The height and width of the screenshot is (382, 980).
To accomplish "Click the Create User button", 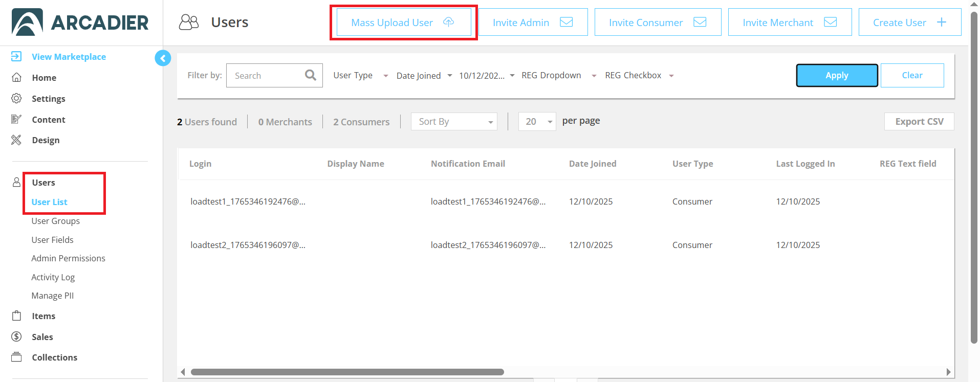I will point(910,22).
